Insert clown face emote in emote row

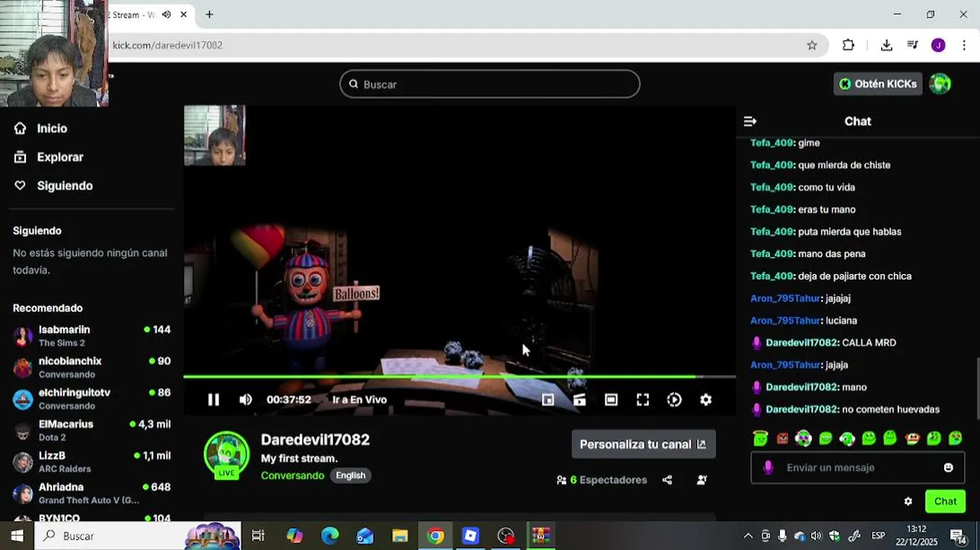click(x=804, y=438)
